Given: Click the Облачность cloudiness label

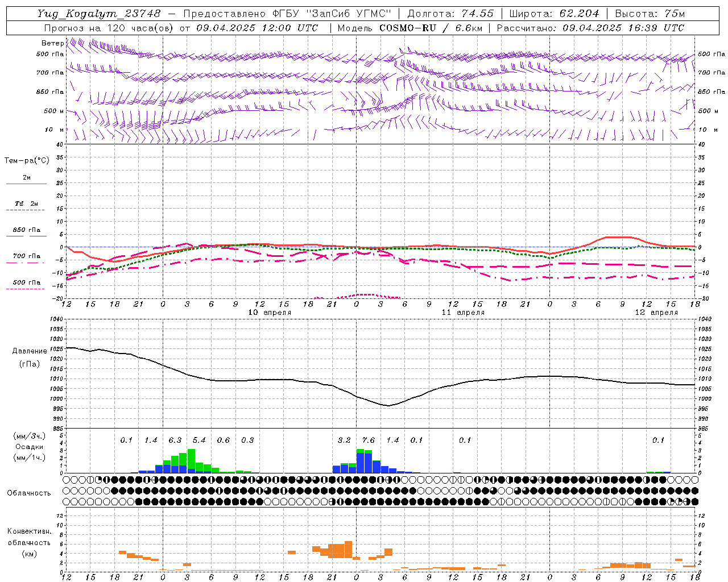Looking at the screenshot, I should tap(29, 493).
